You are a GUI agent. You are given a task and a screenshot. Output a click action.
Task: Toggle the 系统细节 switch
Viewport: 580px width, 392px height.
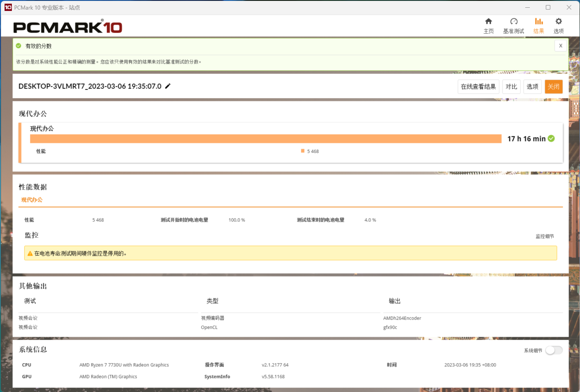point(554,350)
